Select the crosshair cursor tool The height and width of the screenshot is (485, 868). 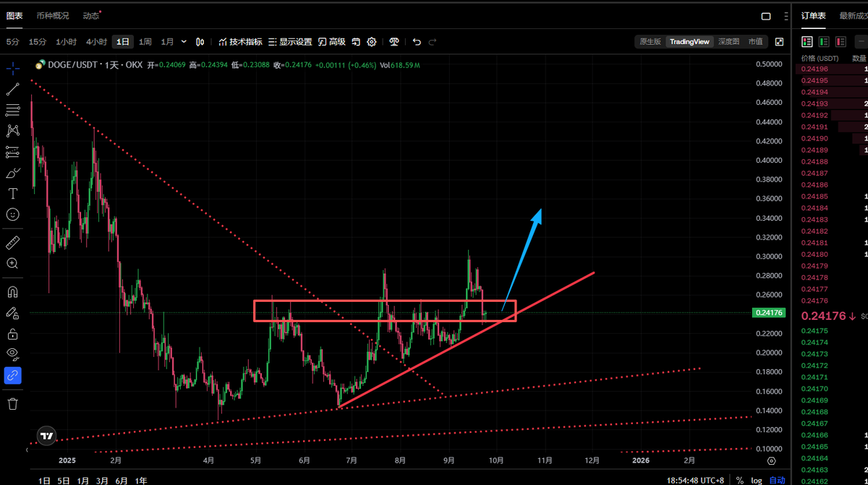(13, 69)
